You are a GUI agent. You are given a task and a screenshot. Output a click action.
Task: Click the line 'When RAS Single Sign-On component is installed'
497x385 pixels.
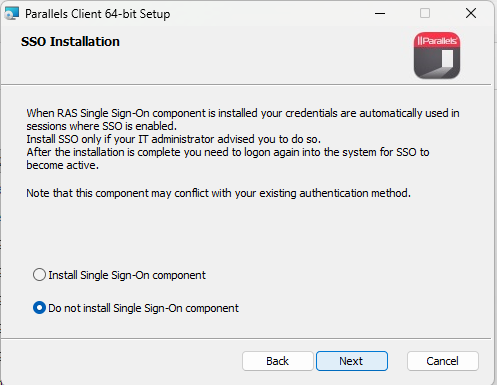pos(142,113)
